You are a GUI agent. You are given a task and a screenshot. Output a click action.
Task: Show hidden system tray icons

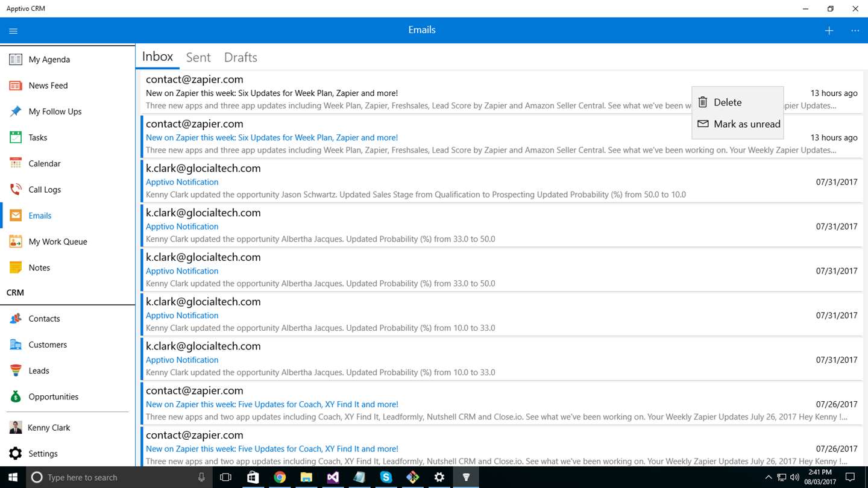click(x=768, y=477)
